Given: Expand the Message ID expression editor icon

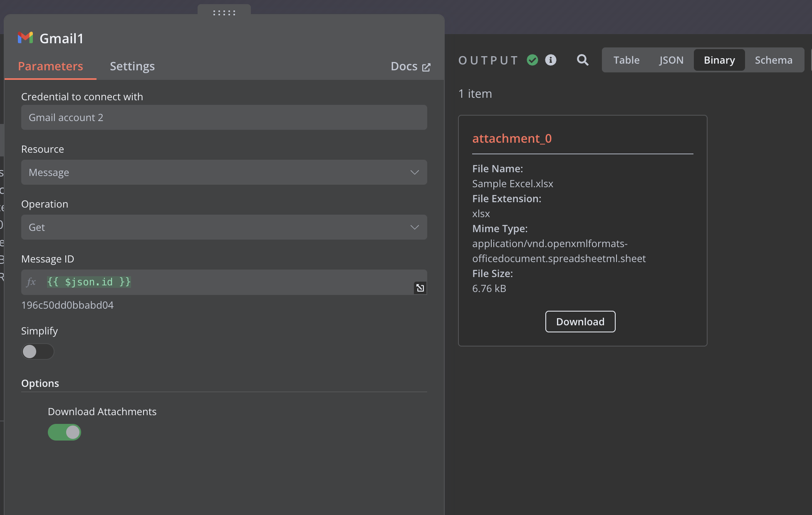Looking at the screenshot, I should pyautogui.click(x=420, y=288).
